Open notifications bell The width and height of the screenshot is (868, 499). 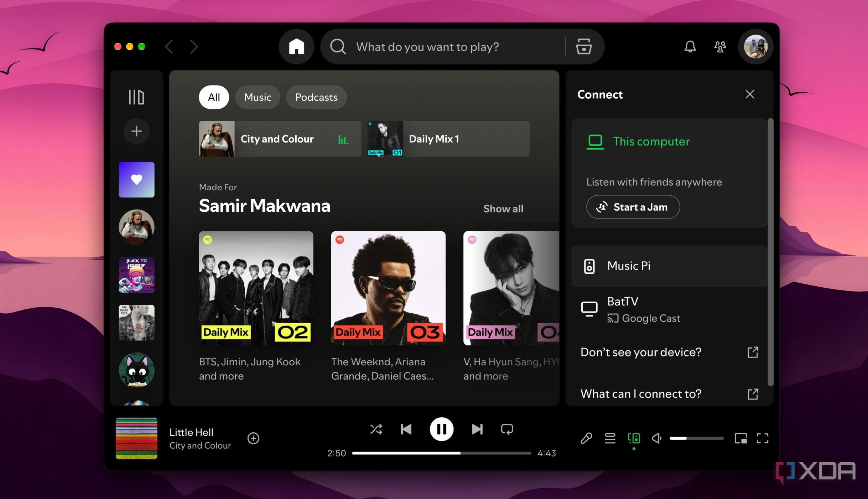click(x=690, y=47)
